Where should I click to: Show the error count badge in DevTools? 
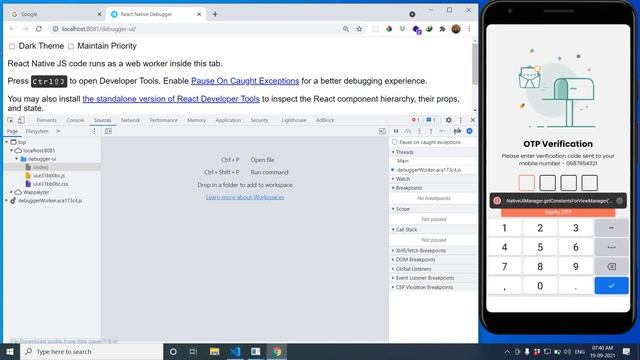point(415,120)
